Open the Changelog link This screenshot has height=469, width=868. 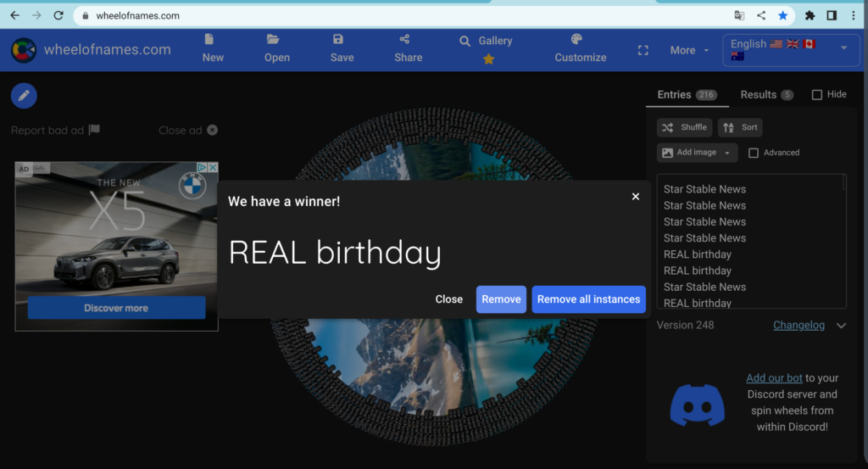point(798,326)
